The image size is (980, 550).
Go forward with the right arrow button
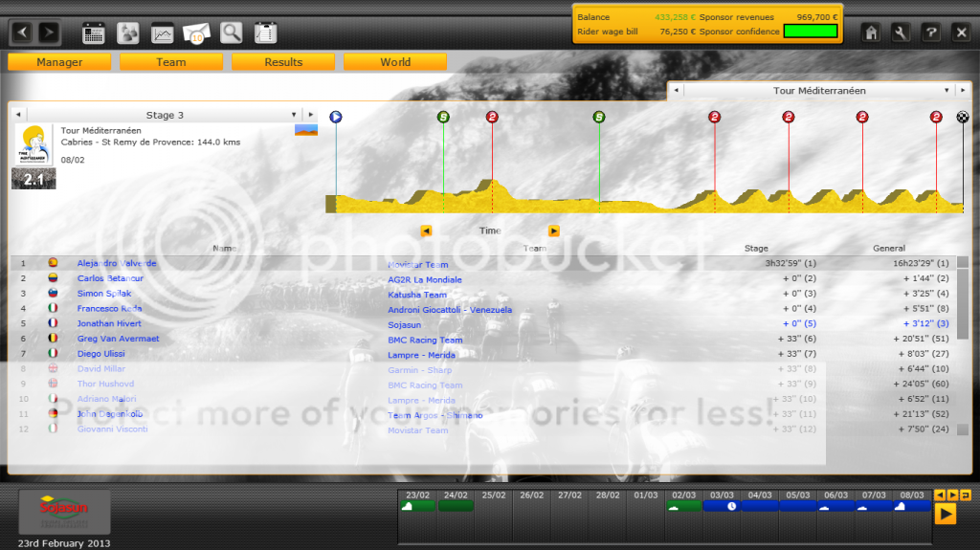point(48,33)
